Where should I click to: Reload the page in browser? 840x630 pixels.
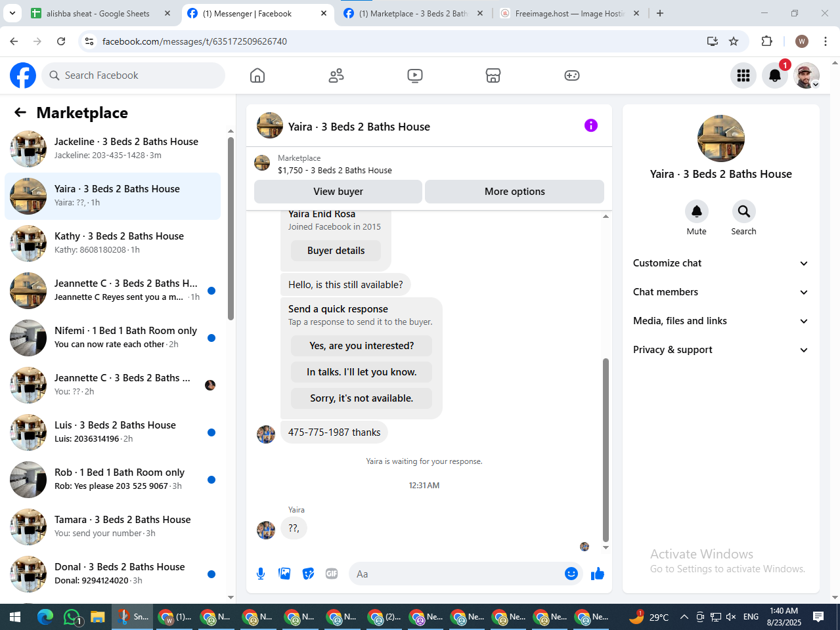pos(61,41)
